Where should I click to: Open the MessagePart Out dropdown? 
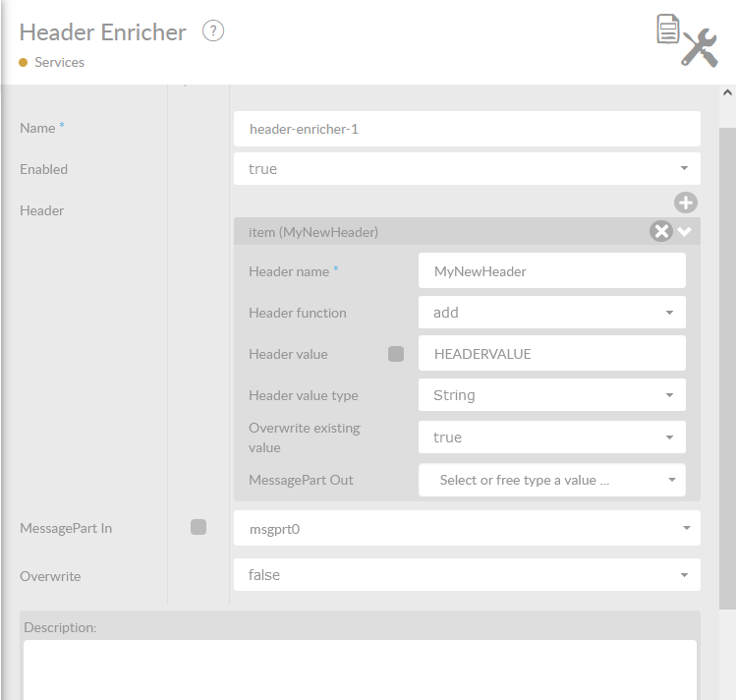tap(551, 480)
